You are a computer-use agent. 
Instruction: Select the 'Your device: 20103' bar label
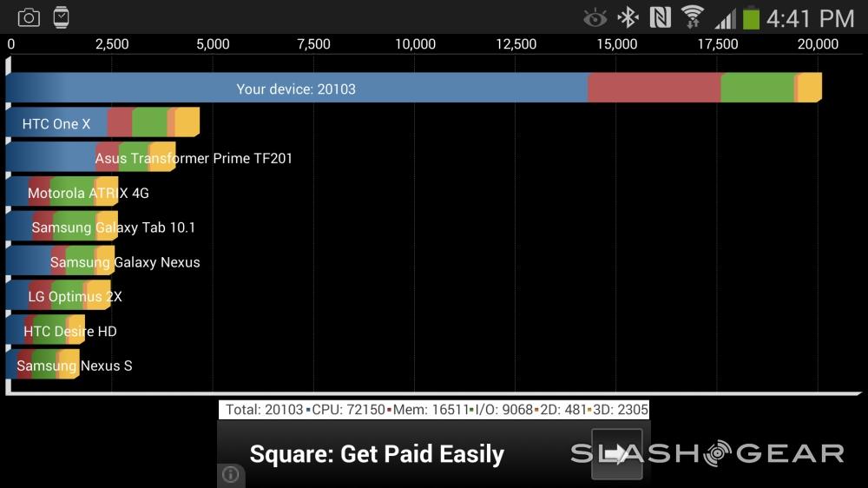tap(296, 89)
